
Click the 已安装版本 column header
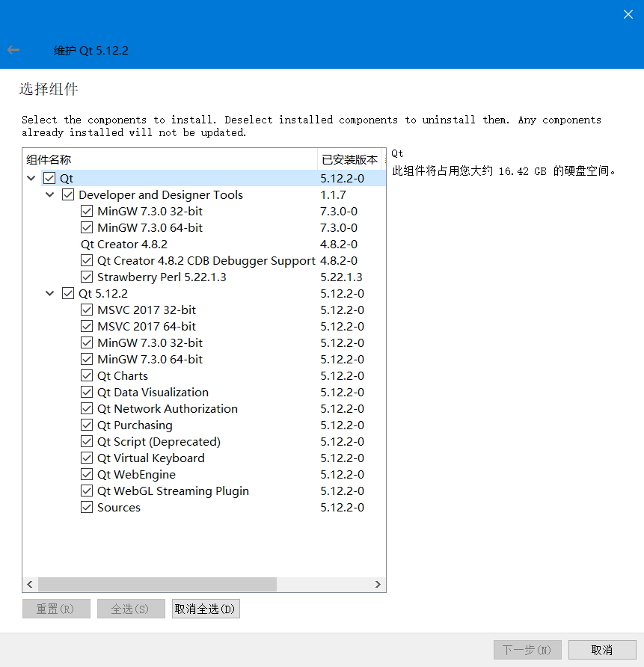click(349, 159)
